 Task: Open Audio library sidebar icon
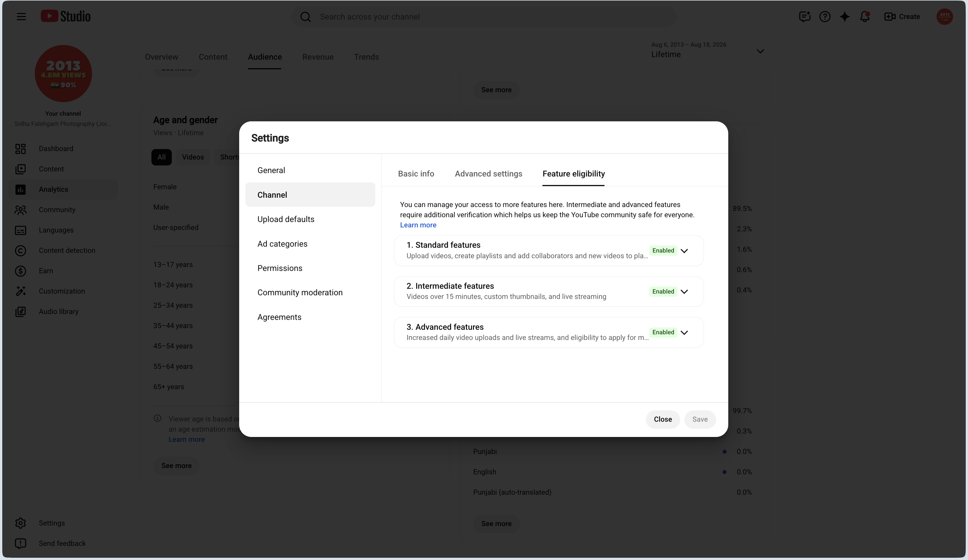tap(20, 311)
